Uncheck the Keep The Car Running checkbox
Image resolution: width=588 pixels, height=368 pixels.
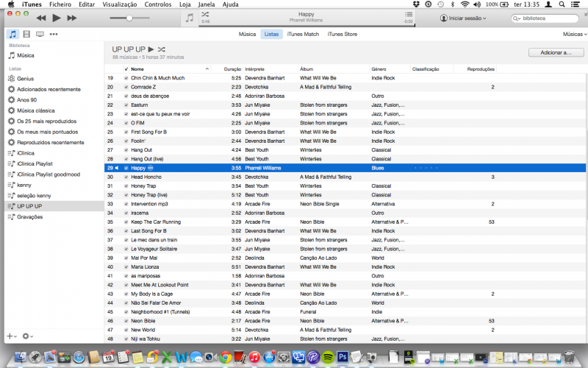[x=126, y=222]
